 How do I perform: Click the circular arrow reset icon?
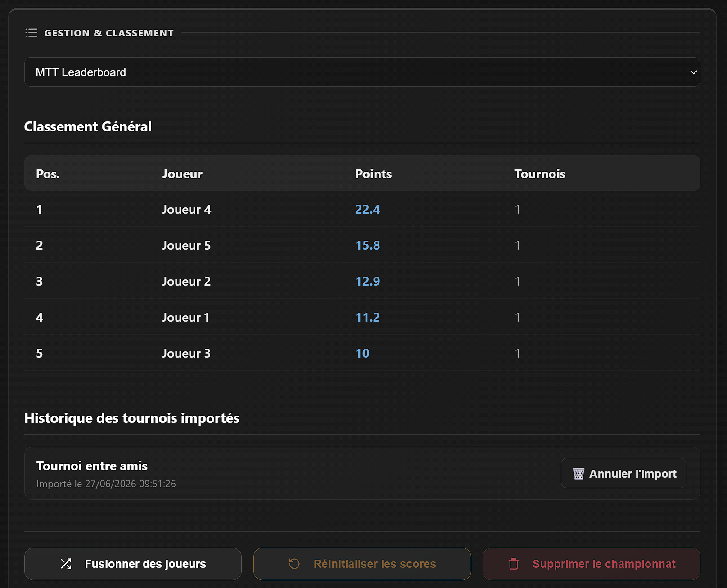(x=294, y=564)
